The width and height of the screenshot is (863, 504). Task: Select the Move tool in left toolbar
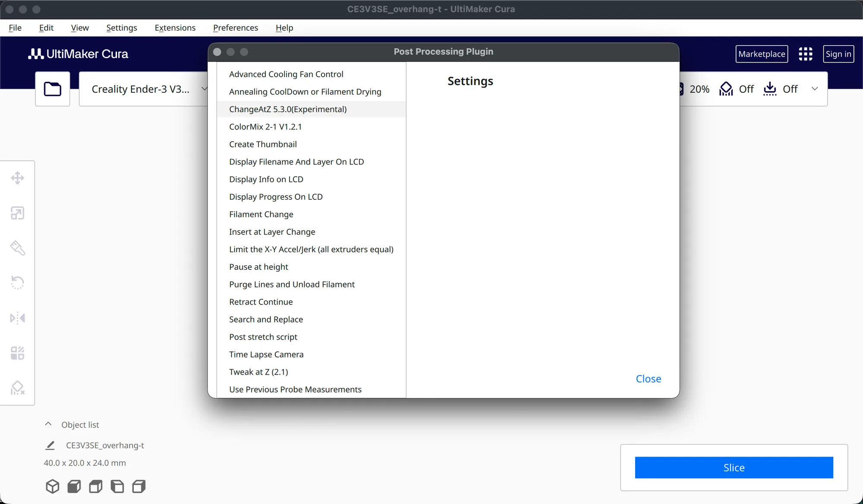(17, 178)
